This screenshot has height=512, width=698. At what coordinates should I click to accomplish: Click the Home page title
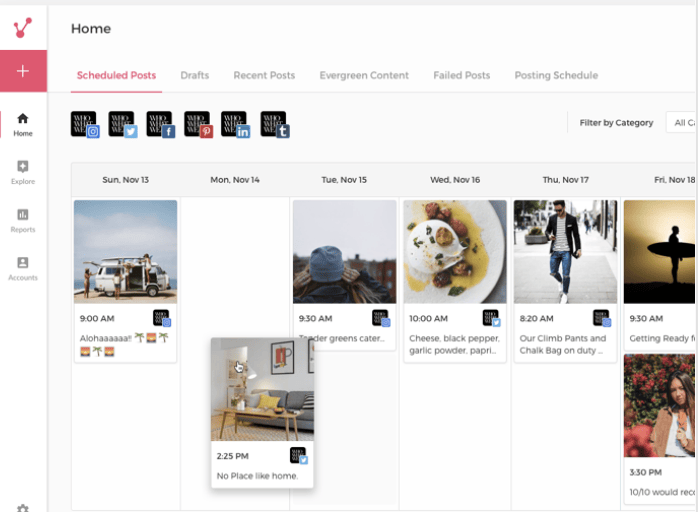pos(91,28)
